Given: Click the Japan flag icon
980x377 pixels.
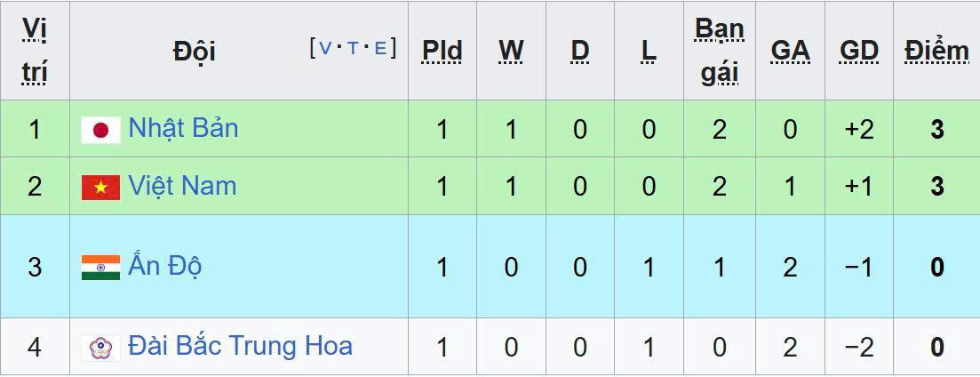Looking at the screenshot, I should [x=100, y=131].
